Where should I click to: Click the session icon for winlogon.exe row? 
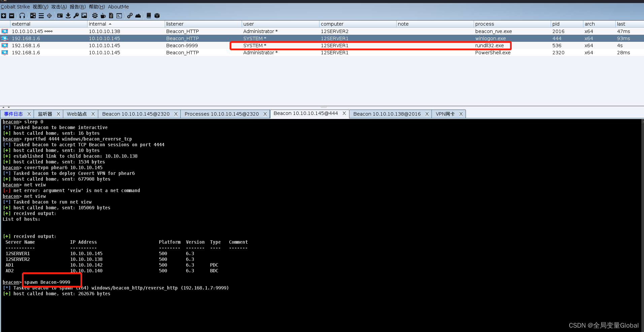(x=5, y=38)
